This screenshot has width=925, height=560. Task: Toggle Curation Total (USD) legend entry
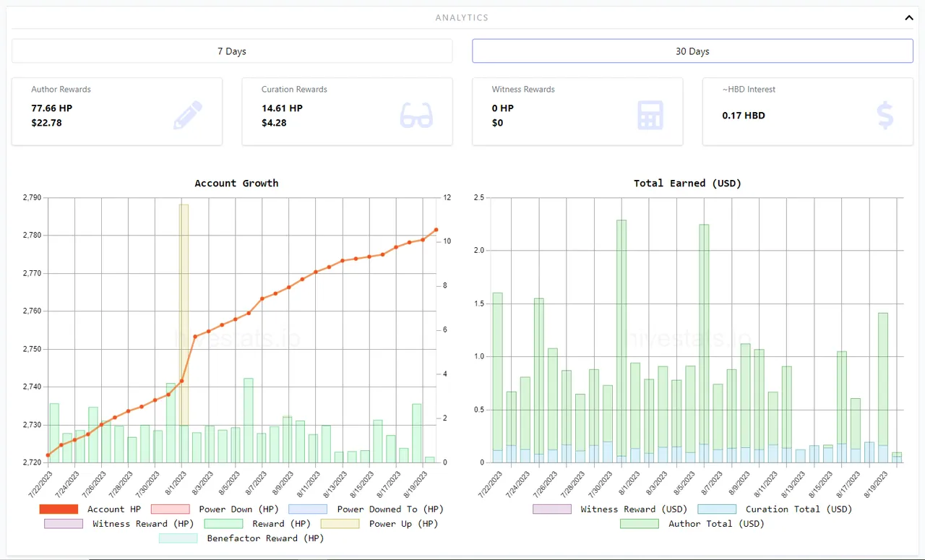point(717,509)
